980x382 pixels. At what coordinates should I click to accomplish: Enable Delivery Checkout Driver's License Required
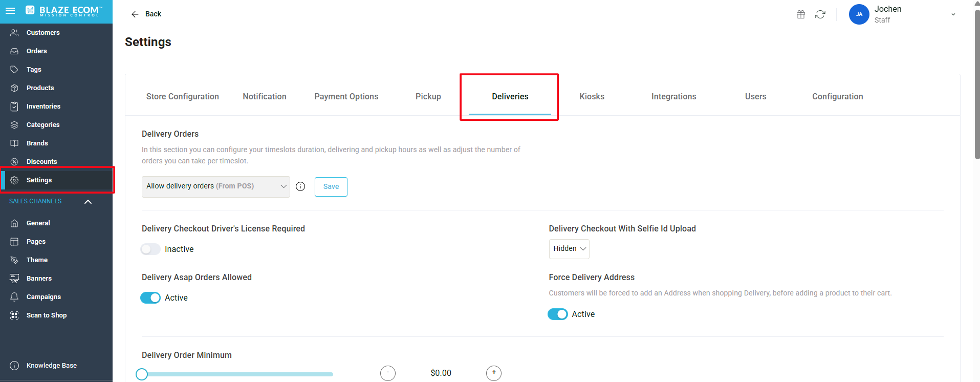click(150, 249)
